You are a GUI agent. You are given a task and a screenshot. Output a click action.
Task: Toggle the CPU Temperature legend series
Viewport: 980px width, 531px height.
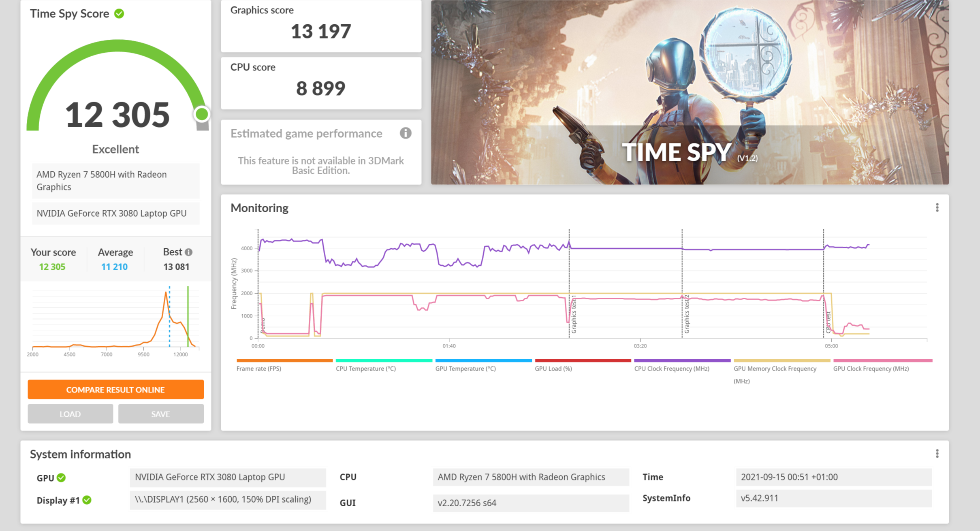[365, 369]
